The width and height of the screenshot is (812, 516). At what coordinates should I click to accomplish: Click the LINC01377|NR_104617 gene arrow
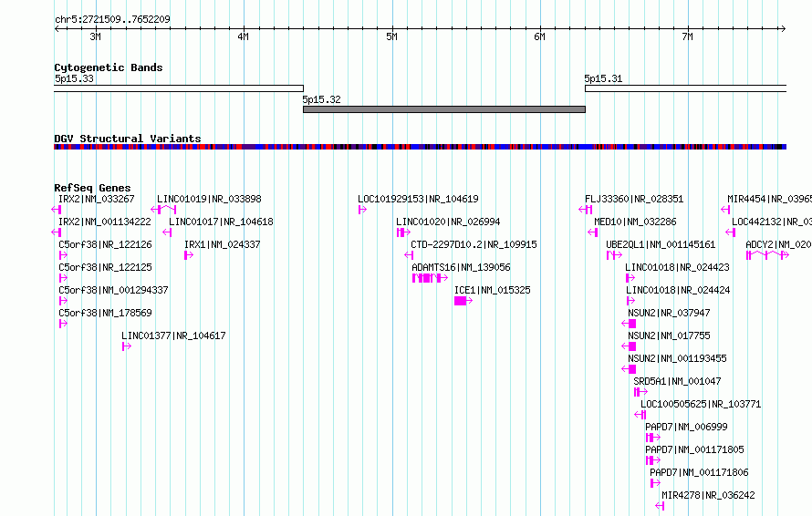coord(126,346)
